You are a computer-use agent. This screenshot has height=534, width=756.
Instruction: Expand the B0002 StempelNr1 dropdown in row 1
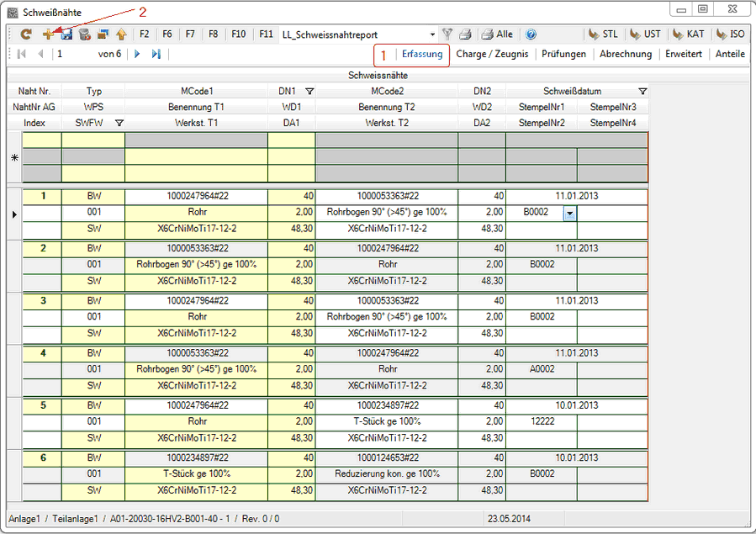pyautogui.click(x=569, y=214)
